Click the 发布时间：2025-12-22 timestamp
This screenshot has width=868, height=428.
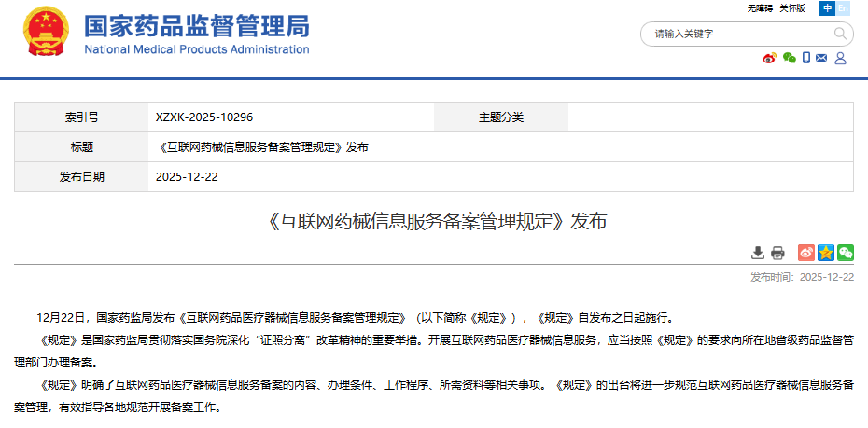click(x=802, y=277)
